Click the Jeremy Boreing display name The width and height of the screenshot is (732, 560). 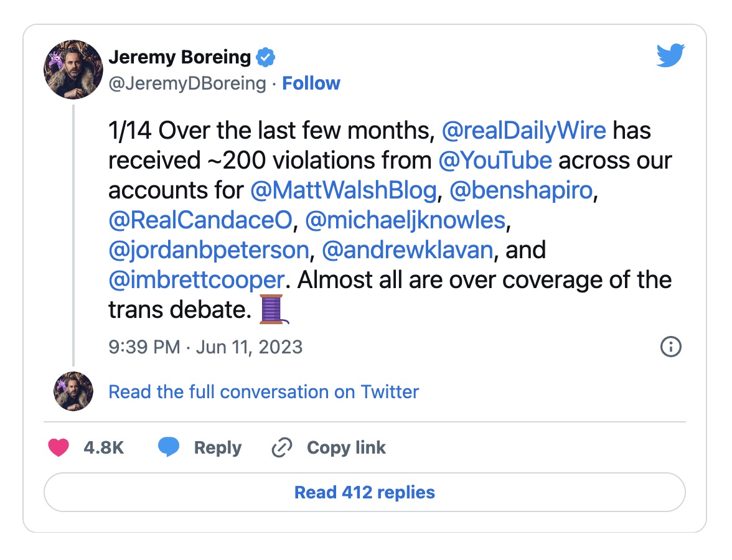[180, 57]
